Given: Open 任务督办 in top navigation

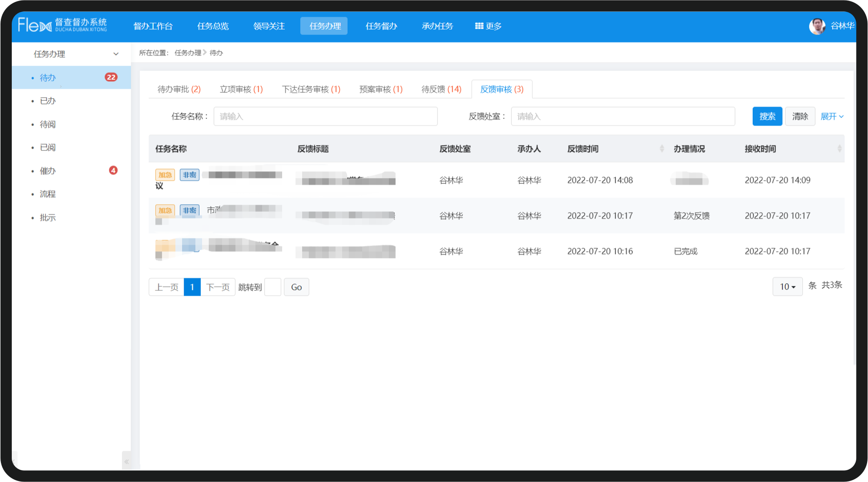Looking at the screenshot, I should (381, 26).
